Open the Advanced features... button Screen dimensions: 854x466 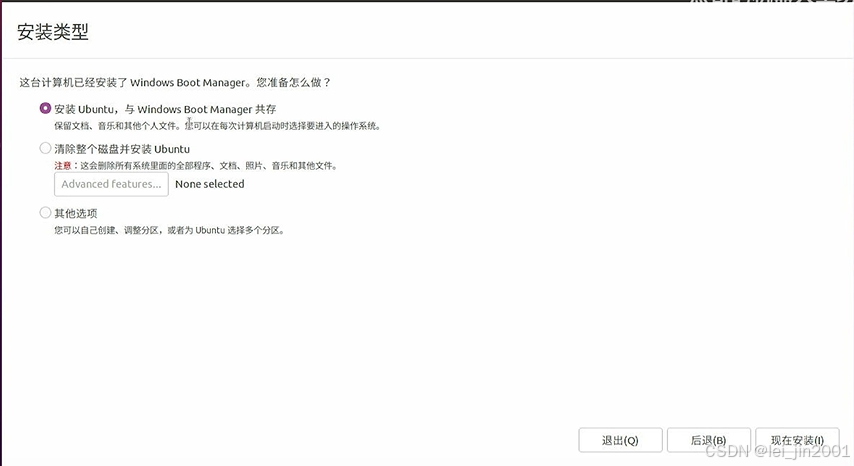(111, 184)
